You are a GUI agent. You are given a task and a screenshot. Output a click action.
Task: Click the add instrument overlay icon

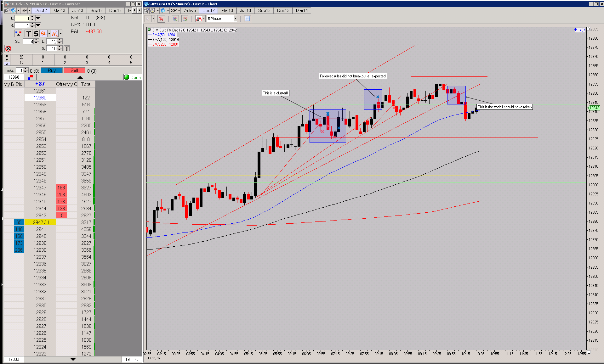click(x=185, y=19)
